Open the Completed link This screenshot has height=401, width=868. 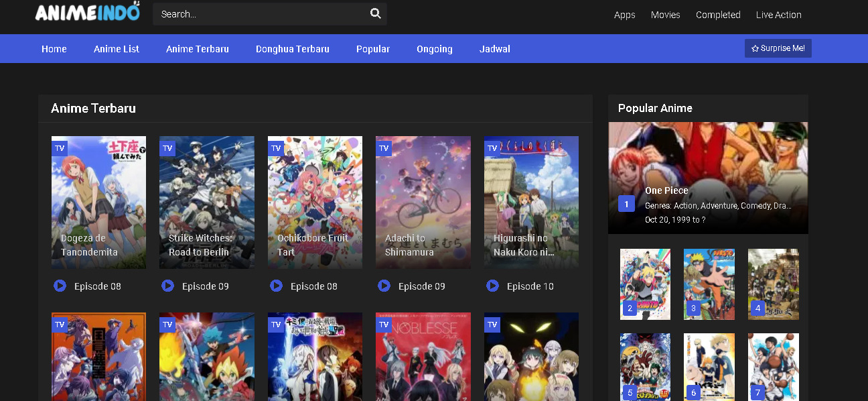pyautogui.click(x=718, y=15)
